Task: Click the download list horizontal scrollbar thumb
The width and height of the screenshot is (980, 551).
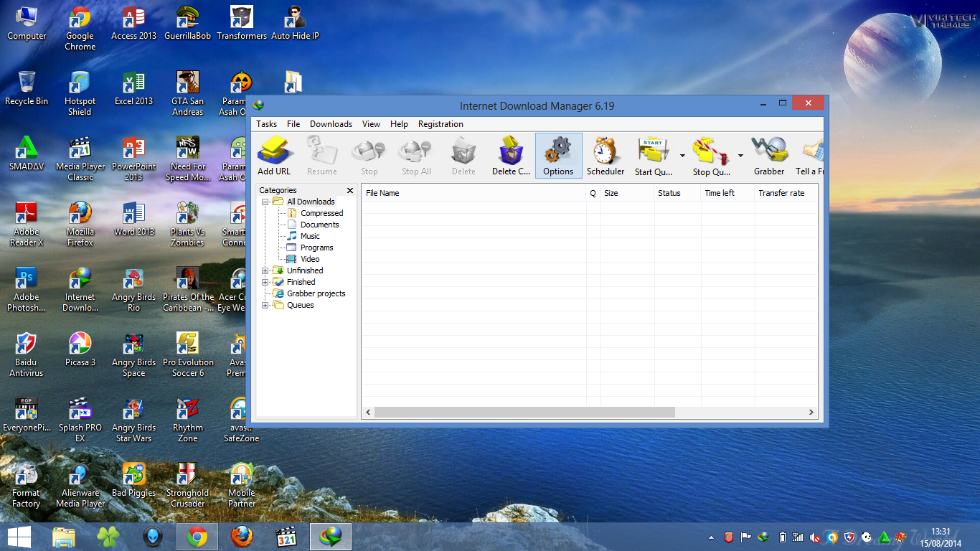Action: coord(524,413)
